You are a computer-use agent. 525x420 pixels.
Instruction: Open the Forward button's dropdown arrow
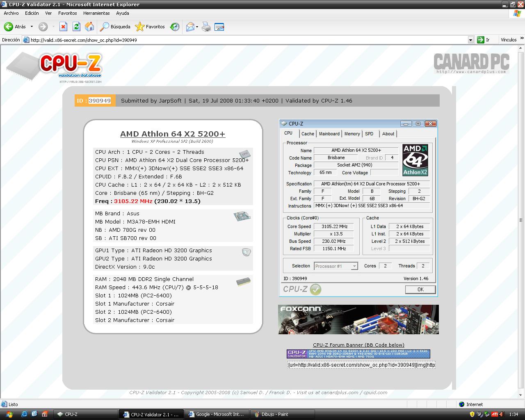tap(53, 27)
